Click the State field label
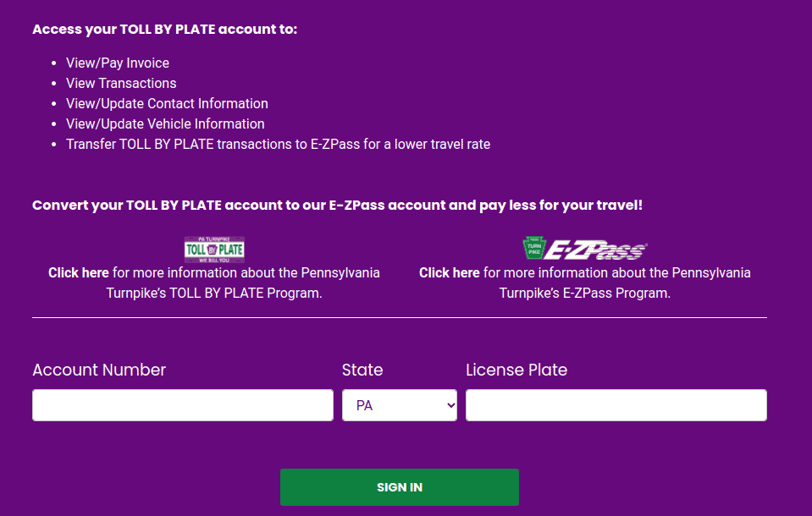The width and height of the screenshot is (812, 516). [362, 370]
